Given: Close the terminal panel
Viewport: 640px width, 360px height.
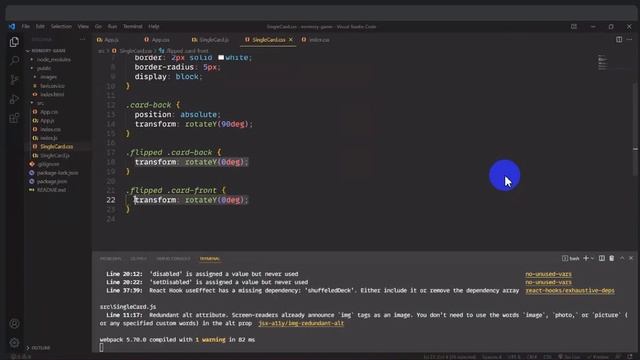Looking at the screenshot, I should (x=631, y=258).
